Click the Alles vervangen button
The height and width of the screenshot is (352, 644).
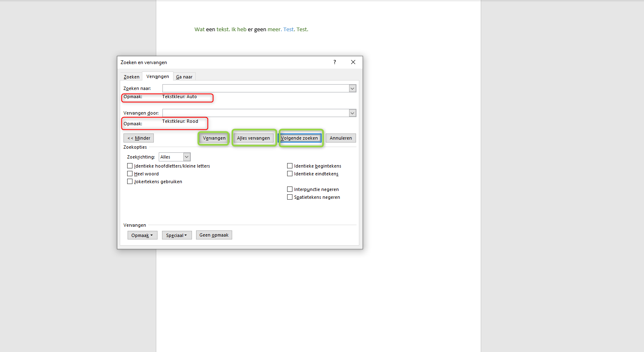253,138
